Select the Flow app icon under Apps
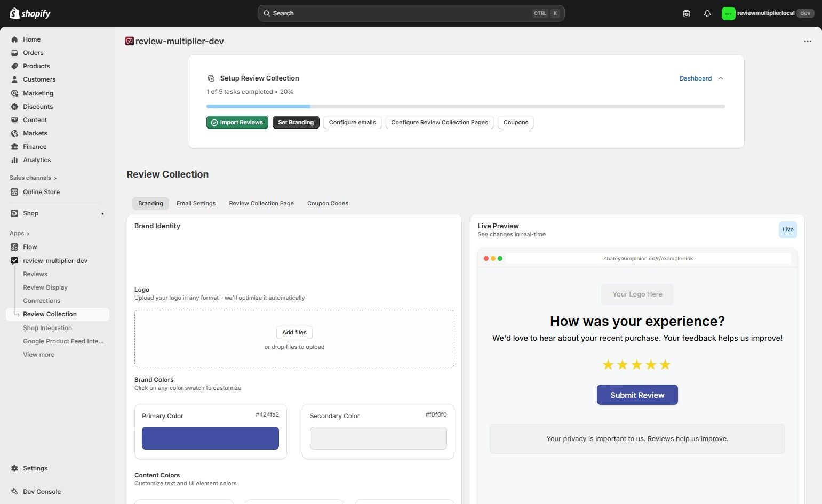This screenshot has height=504, width=822. pyautogui.click(x=14, y=246)
